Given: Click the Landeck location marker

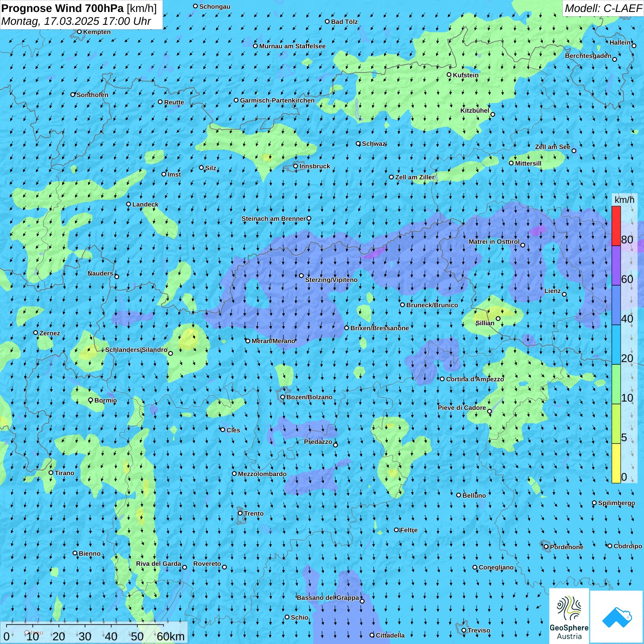Looking at the screenshot, I should tap(128, 204).
